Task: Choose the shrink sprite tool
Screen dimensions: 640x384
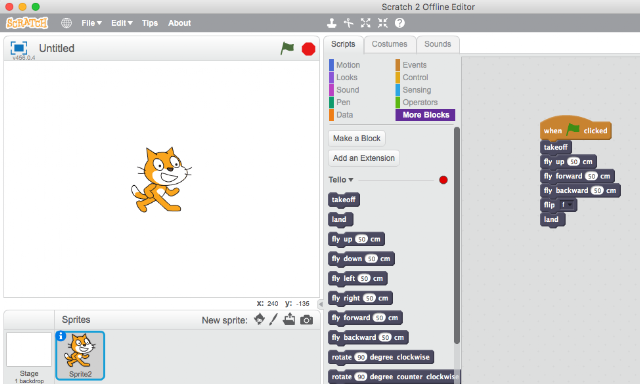Action: click(382, 23)
